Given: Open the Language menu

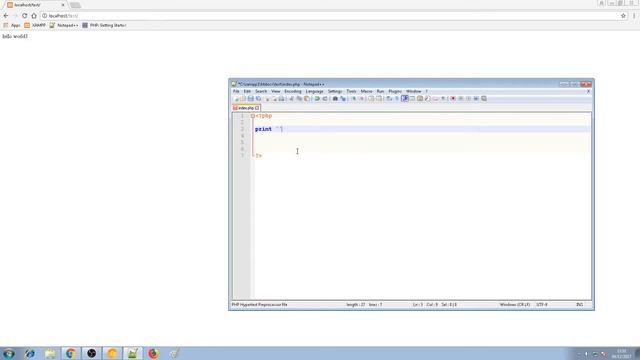Looking at the screenshot, I should click(x=314, y=91).
